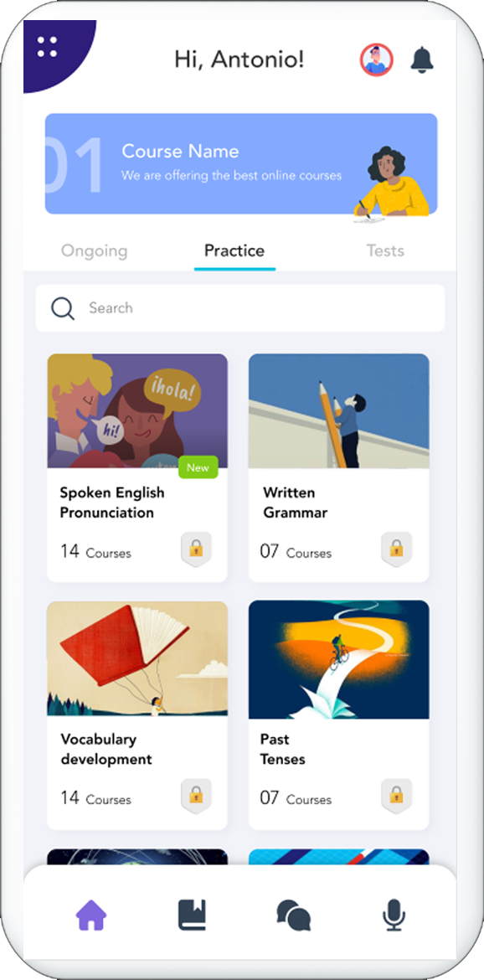Open the Course Name banner
The width and height of the screenshot is (484, 980).
point(241,163)
